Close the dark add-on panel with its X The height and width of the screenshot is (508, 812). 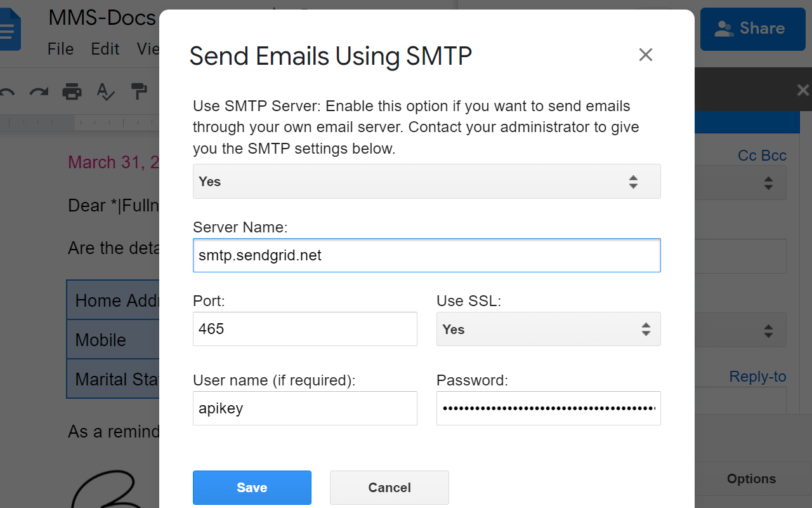click(802, 90)
